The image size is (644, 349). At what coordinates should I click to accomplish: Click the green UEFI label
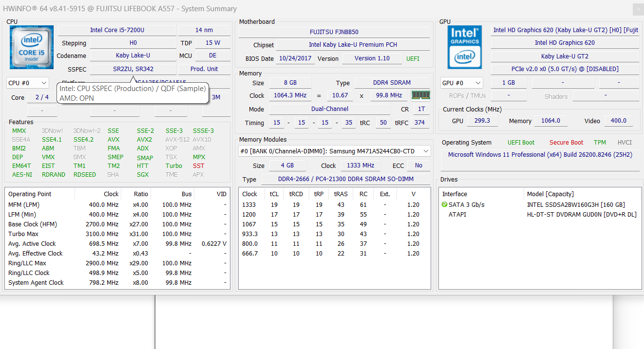coord(413,59)
